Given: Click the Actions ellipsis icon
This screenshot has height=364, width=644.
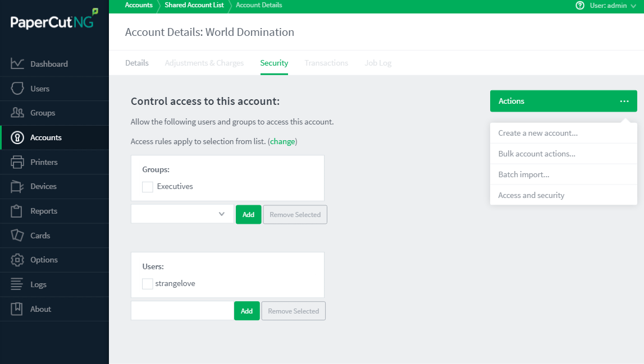Looking at the screenshot, I should click(x=624, y=101).
